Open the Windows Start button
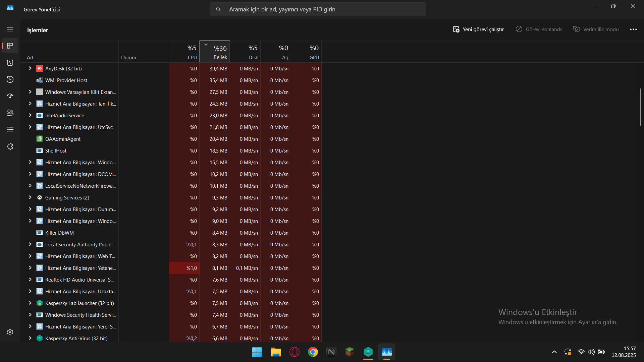This screenshot has width=644, height=362. click(257, 352)
